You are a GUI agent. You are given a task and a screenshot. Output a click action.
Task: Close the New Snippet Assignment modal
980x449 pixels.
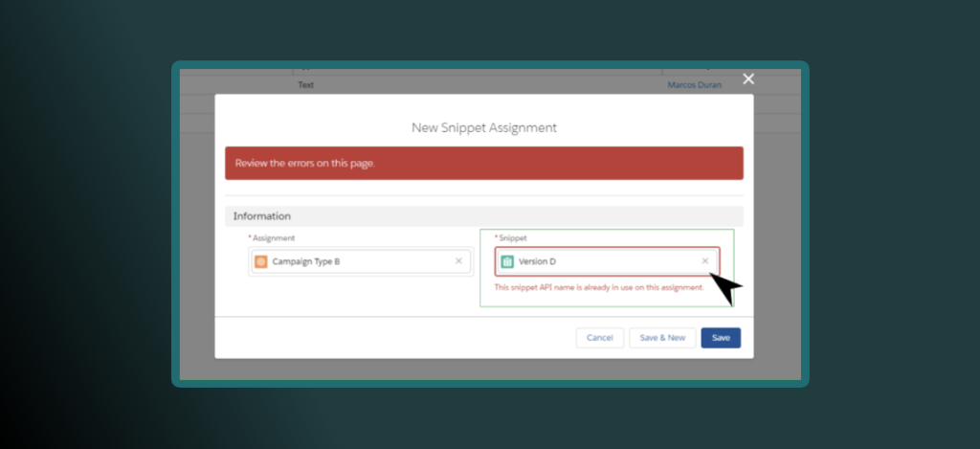coord(748,79)
